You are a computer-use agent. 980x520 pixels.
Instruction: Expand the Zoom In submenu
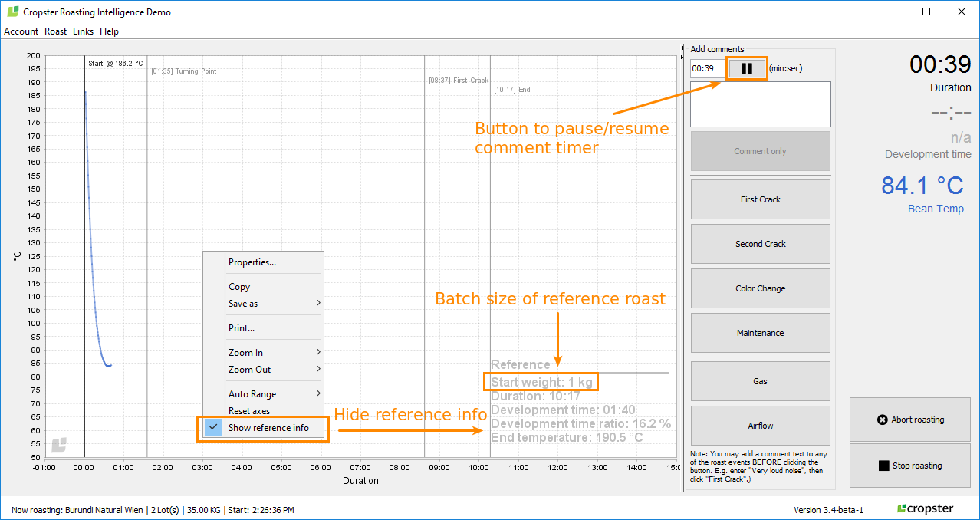pos(263,353)
